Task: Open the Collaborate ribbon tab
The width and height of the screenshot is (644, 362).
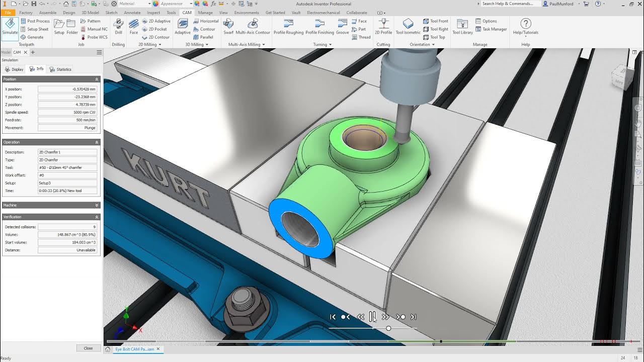Action: pos(357,13)
